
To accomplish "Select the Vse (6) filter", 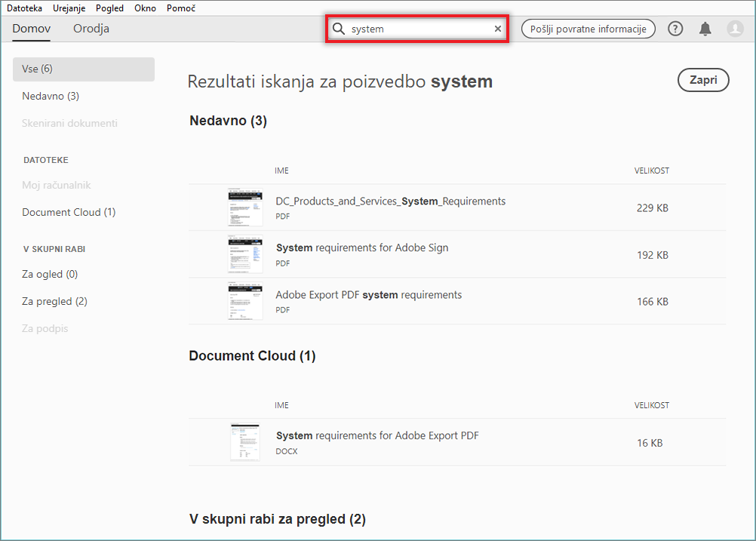I will [x=84, y=69].
